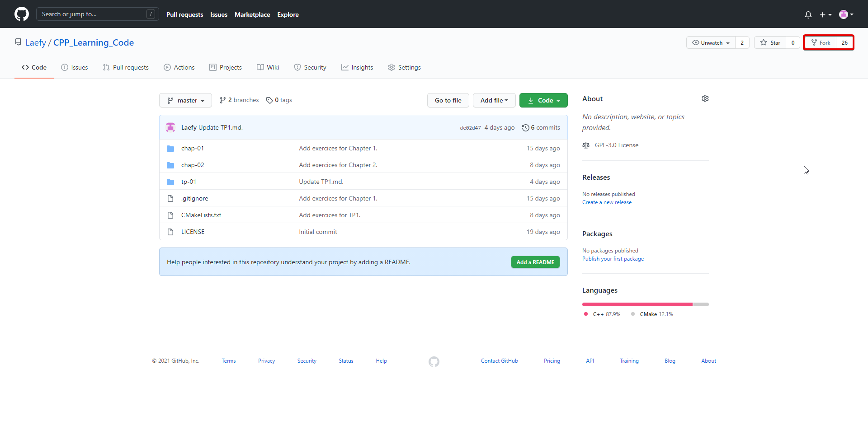Image resolution: width=868 pixels, height=425 pixels.
Task: Click Create a new release link
Action: tap(607, 202)
